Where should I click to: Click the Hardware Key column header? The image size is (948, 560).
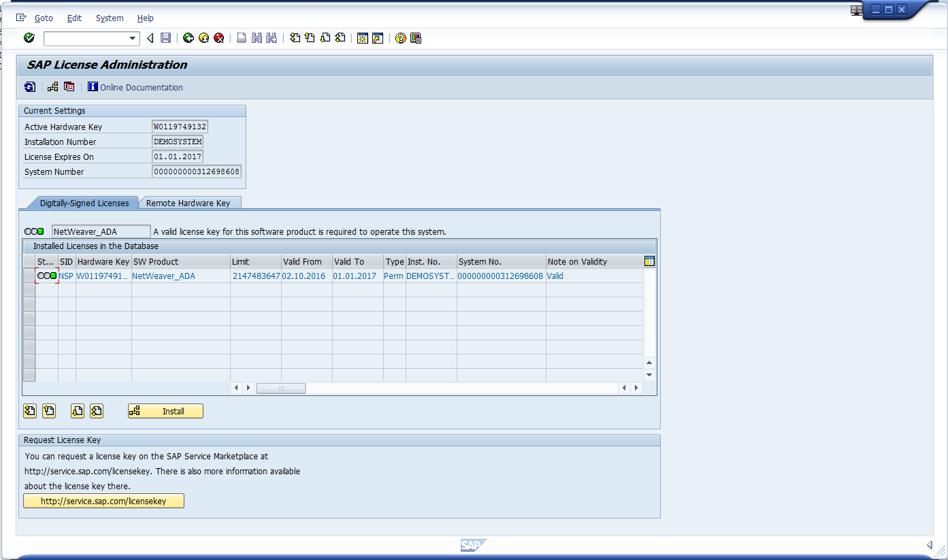tap(103, 261)
